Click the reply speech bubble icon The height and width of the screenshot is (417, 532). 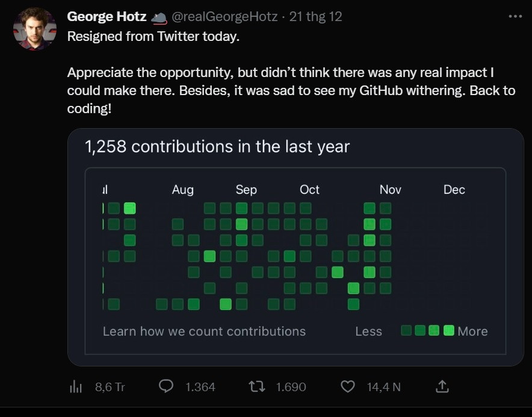coord(166,386)
